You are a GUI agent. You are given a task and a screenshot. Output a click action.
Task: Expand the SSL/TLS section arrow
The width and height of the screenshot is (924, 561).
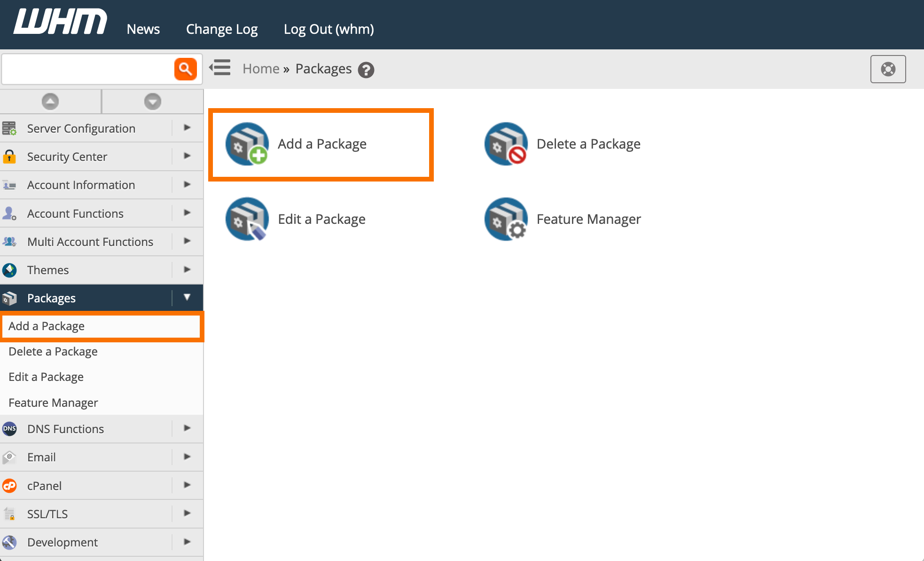[x=187, y=513]
